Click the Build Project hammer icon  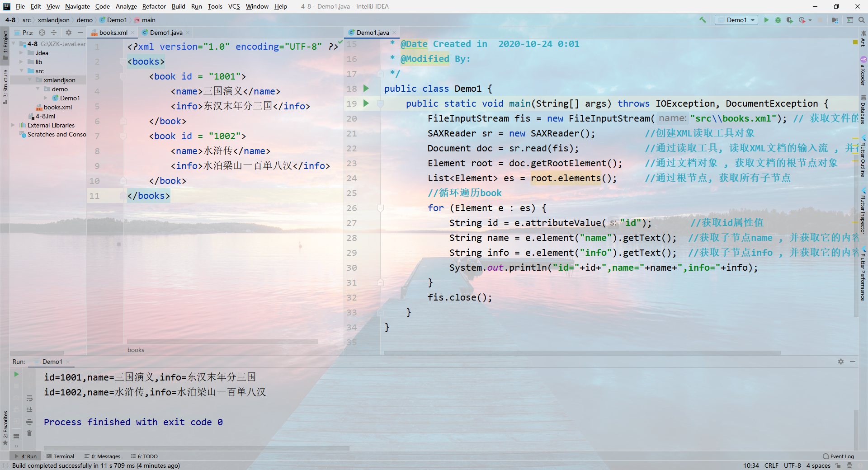coord(703,20)
